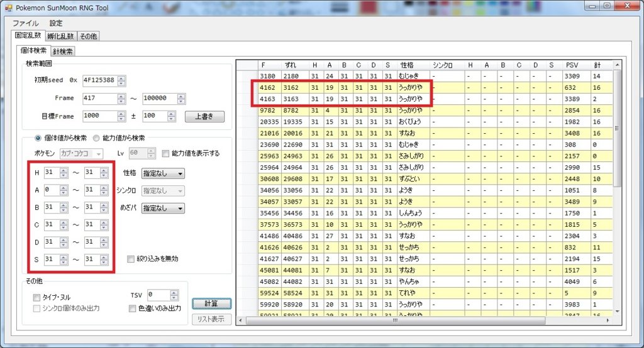Open the 個体検索 sub-tab
Screen dimensions: 644x348
click(34, 50)
